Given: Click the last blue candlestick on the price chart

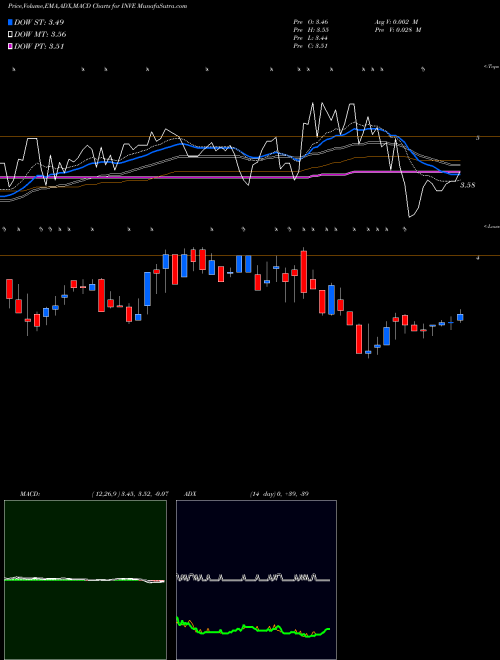Looking at the screenshot, I should pos(460,317).
